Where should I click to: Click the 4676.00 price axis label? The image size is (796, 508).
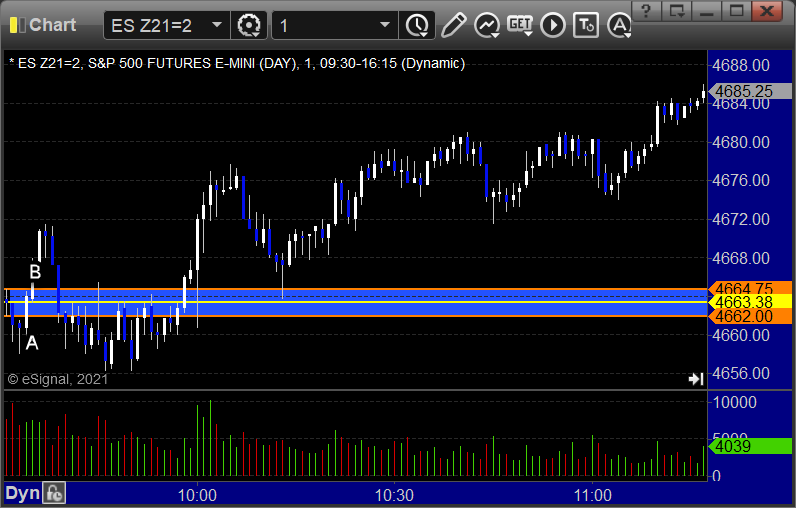(741, 180)
